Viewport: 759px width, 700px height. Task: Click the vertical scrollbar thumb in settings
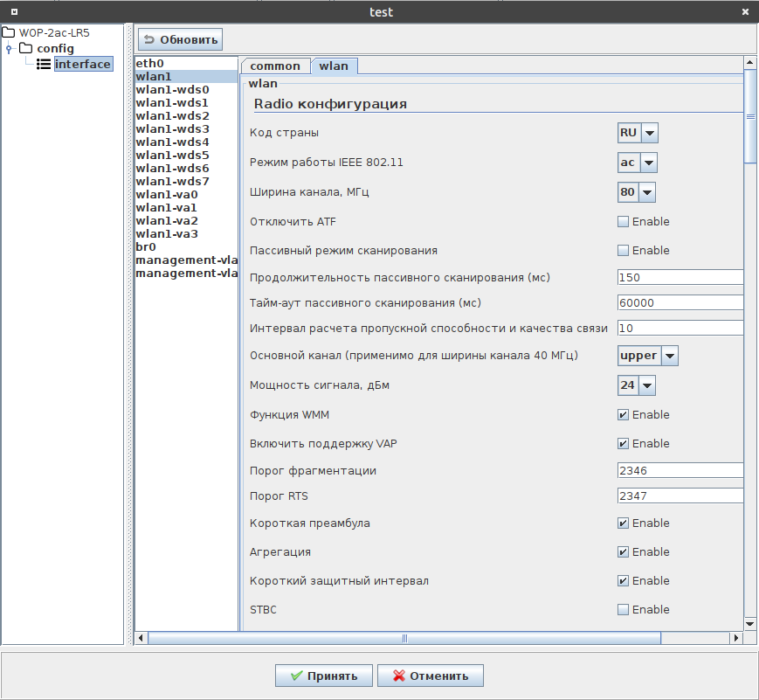tap(749, 118)
